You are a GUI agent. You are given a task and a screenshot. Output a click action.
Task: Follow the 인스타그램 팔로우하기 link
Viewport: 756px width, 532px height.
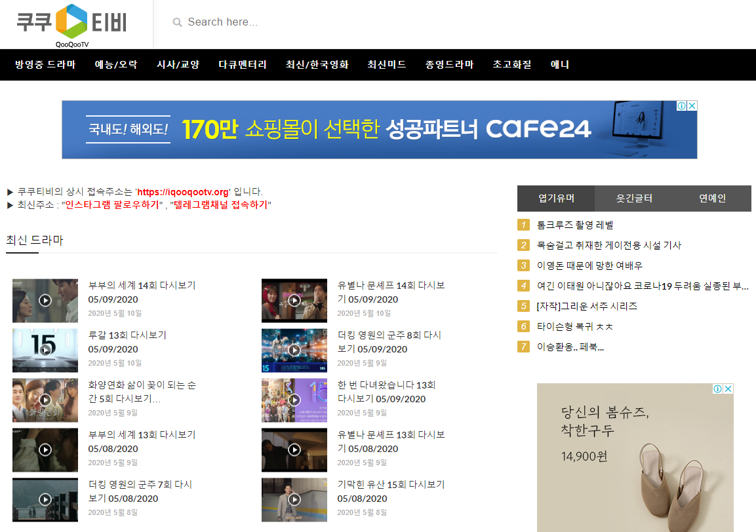pyautogui.click(x=112, y=205)
